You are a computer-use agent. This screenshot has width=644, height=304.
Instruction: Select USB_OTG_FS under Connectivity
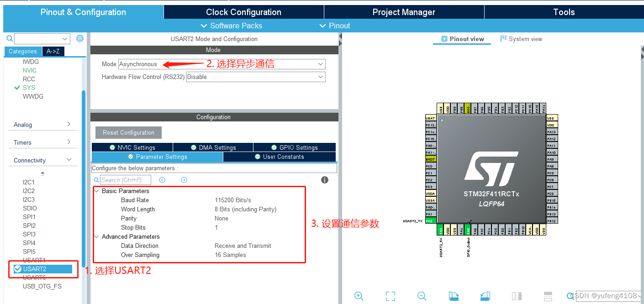42,286
